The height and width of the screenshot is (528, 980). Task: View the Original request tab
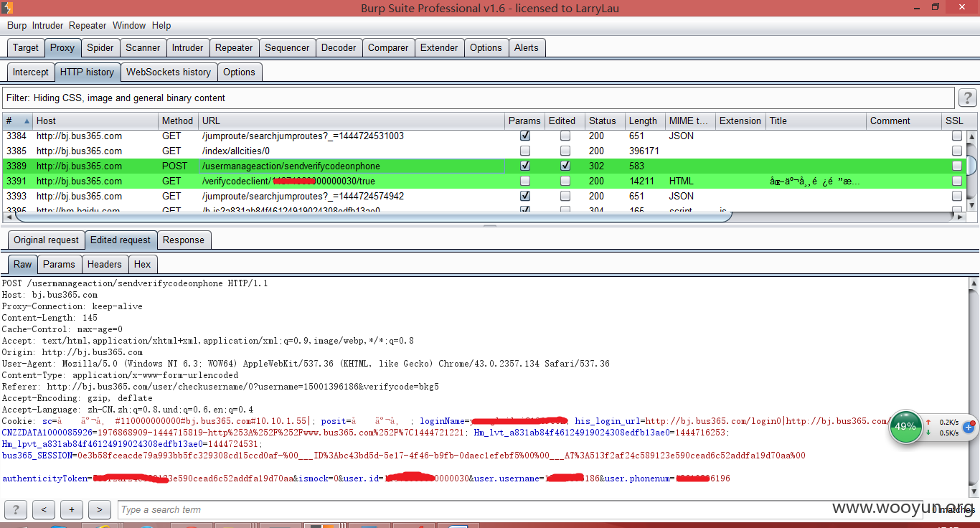click(47, 240)
